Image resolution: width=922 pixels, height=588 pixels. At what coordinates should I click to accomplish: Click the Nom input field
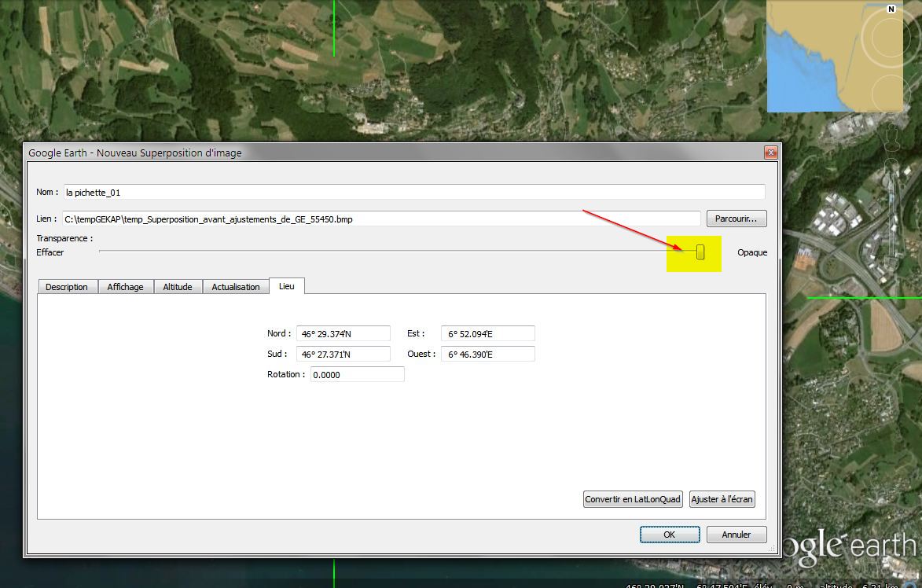coord(414,193)
